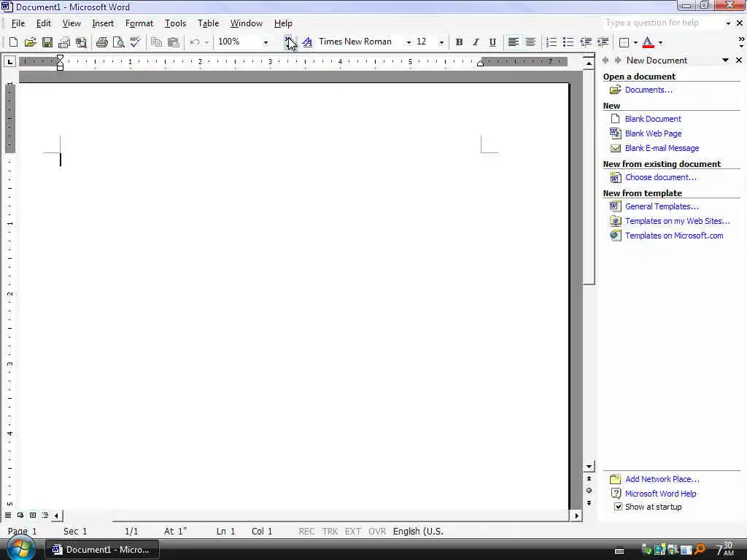Viewport: 747px width, 560px height.
Task: Open the Times New Roman font dropdown
Action: pos(409,42)
